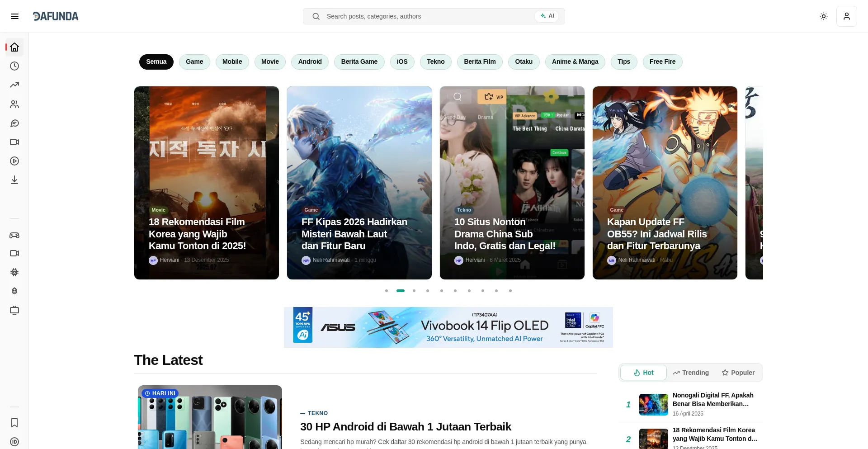Select the Semua category chip
Screen dimensions: 868x449
156,62
